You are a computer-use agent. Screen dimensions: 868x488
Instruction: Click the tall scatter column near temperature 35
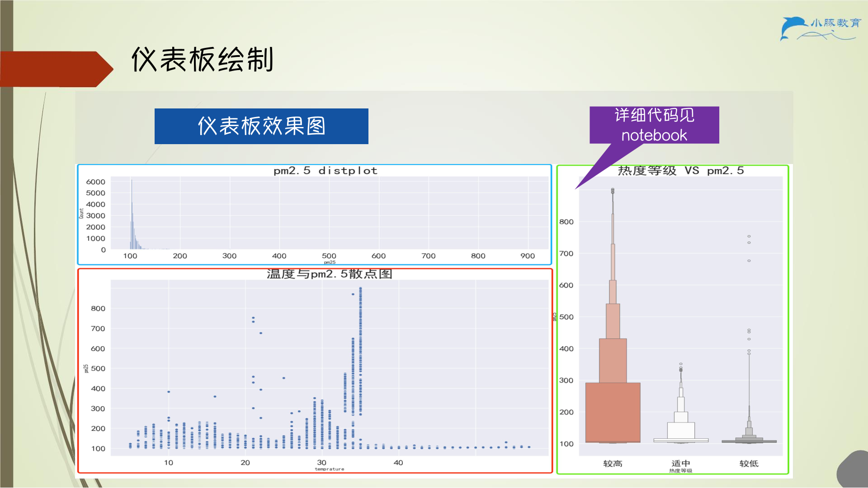(360, 352)
